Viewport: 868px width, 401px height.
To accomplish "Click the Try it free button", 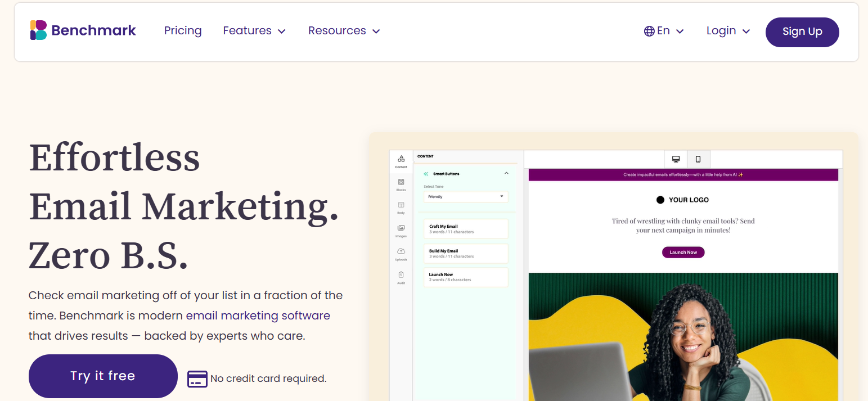I will pos(103,376).
